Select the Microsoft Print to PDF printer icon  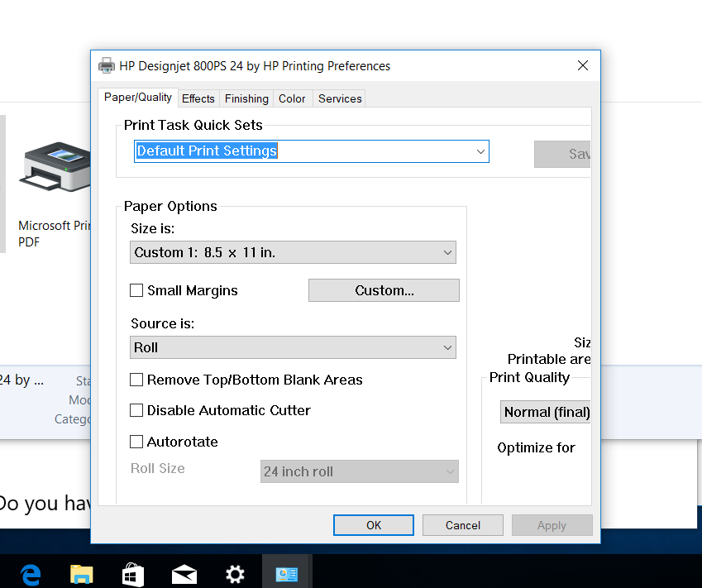[x=55, y=165]
